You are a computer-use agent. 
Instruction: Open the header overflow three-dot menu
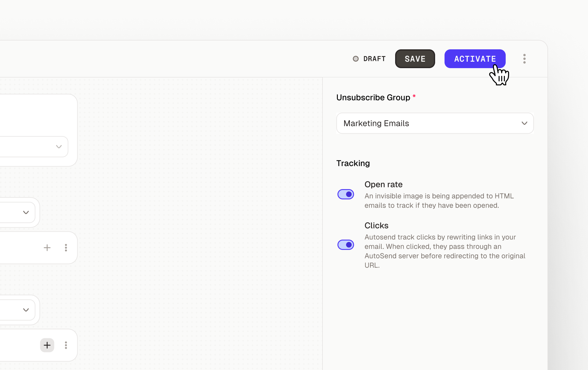524,59
